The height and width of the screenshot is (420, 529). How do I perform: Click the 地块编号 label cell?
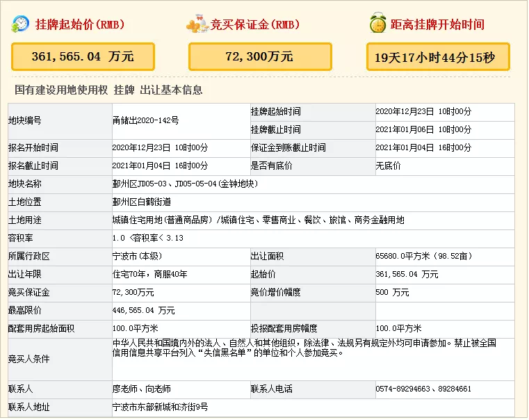tap(60, 121)
